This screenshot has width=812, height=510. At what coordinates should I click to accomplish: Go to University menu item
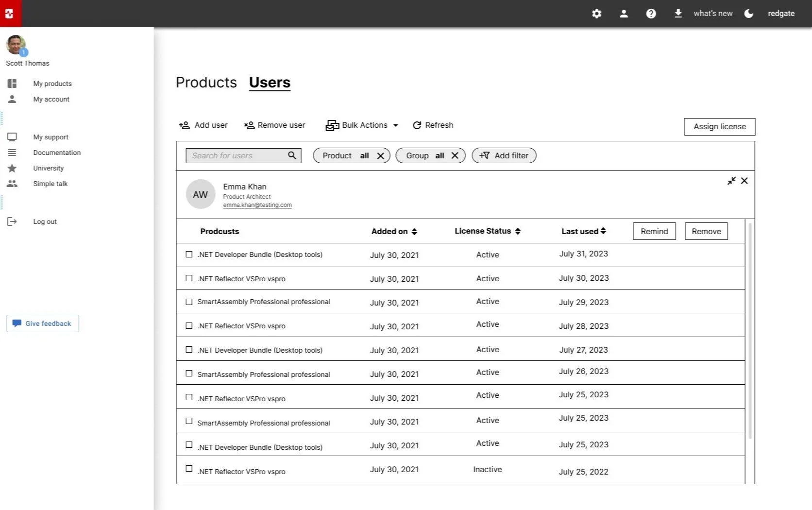click(49, 168)
